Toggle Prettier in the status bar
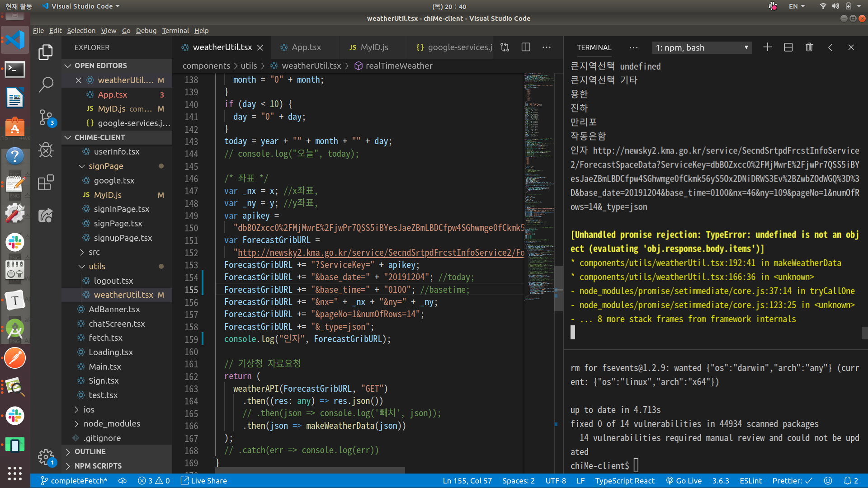The image size is (868, 488). click(792, 481)
